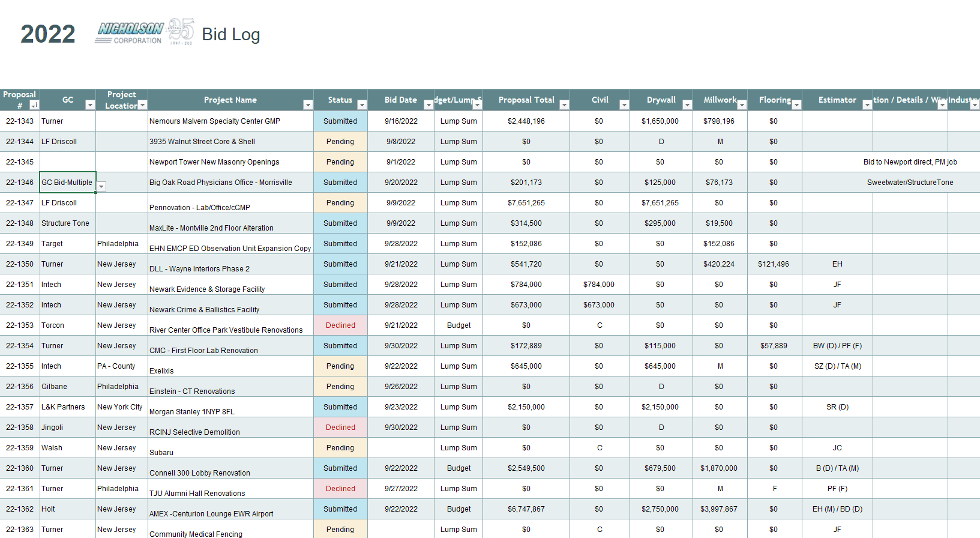980x538 pixels.
Task: Open the Proposal # column filter dropdown
Action: (34, 105)
